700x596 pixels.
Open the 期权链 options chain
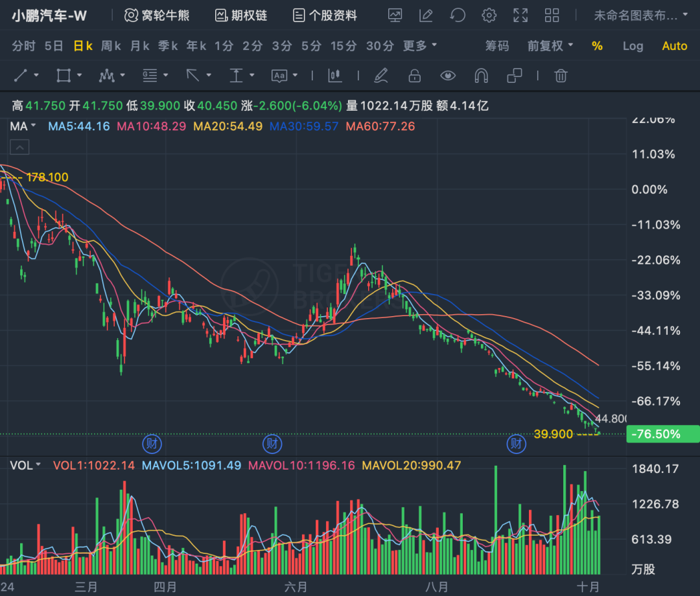tap(241, 16)
